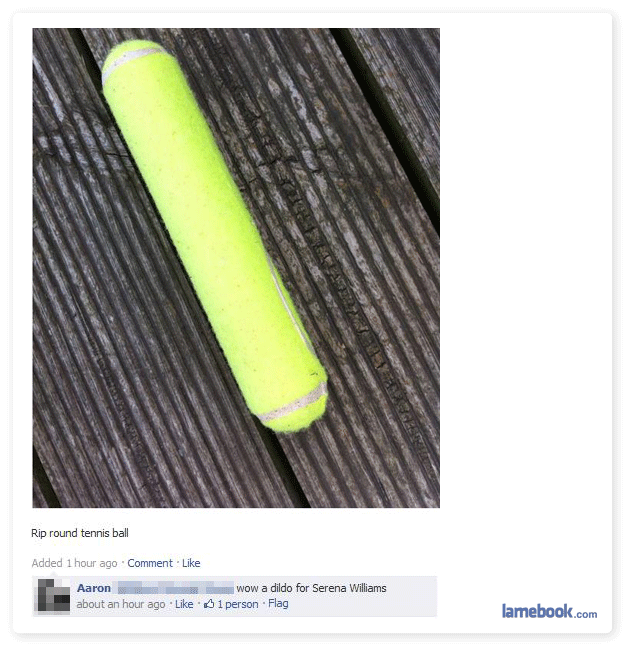
Task: Click the 'Added 1 hour ago' text
Action: click(x=74, y=563)
